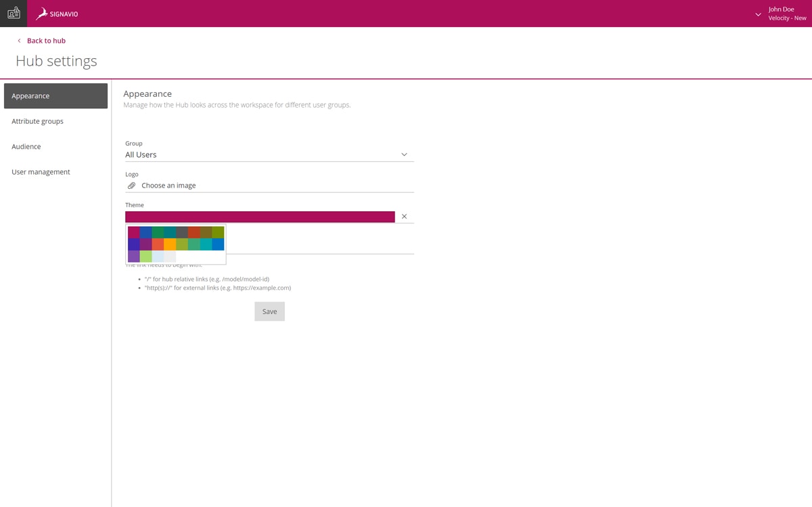Click the crimson Theme color bar
Image resolution: width=812 pixels, height=507 pixels.
click(260, 217)
